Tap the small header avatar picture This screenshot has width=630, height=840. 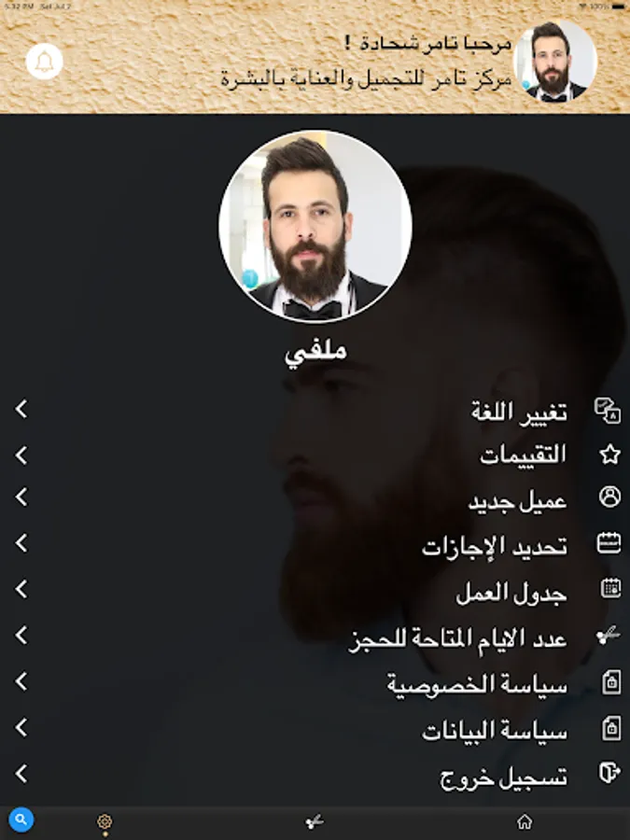[555, 61]
